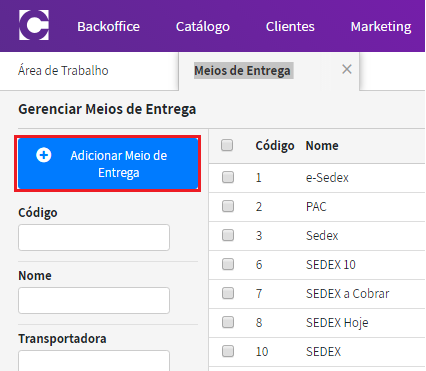This screenshot has width=426, height=371.
Task: Enable the SEDEX Hoje row checkbox
Action: point(228,322)
